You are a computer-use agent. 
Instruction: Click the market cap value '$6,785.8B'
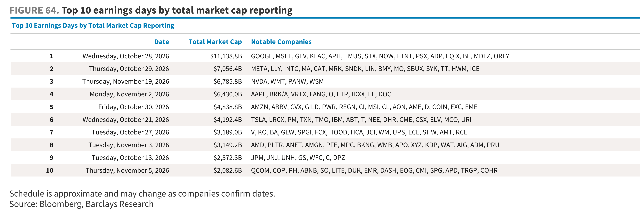228,82
